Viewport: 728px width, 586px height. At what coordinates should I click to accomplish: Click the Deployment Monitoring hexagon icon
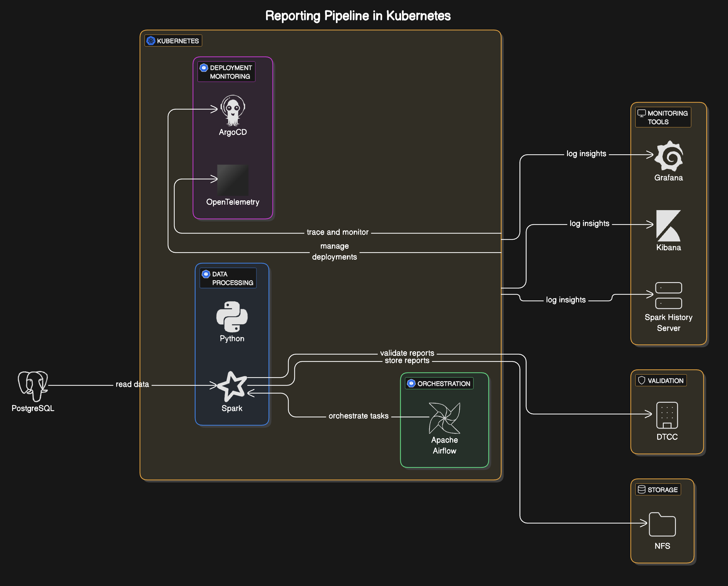tap(204, 68)
